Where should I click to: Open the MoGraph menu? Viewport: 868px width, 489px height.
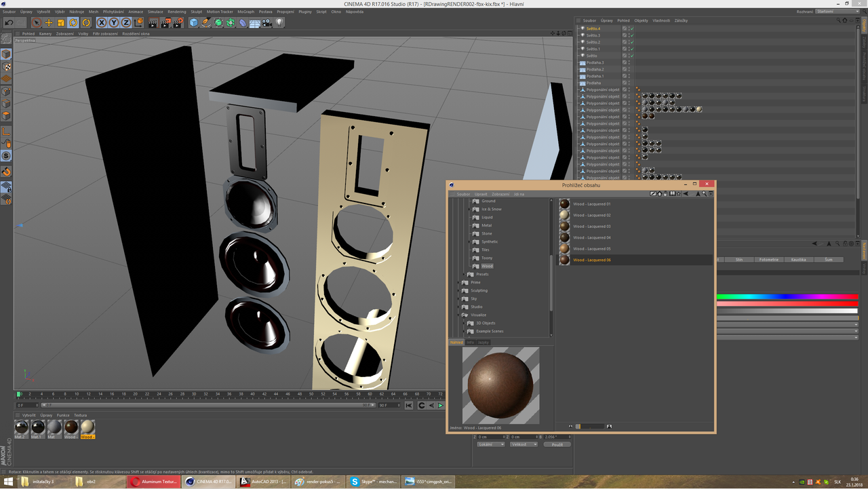245,12
